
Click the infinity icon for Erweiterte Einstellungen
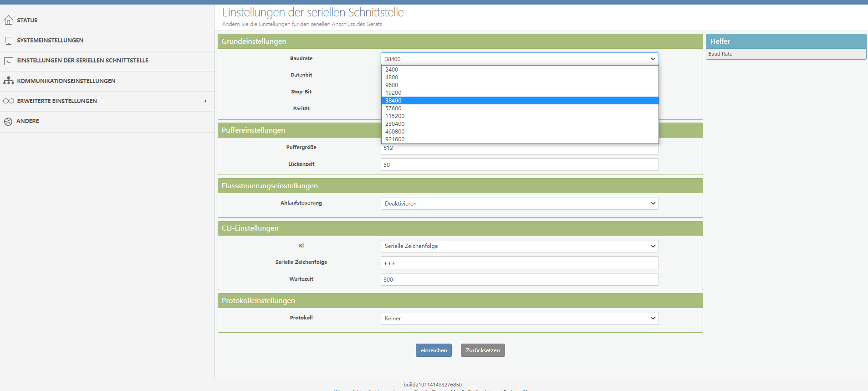(x=8, y=101)
